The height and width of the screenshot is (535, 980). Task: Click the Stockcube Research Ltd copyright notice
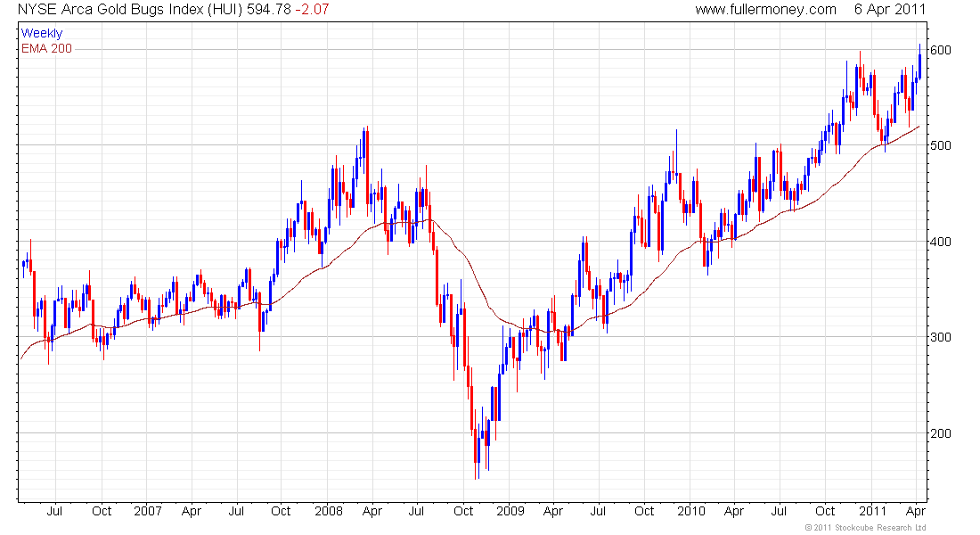click(x=866, y=528)
